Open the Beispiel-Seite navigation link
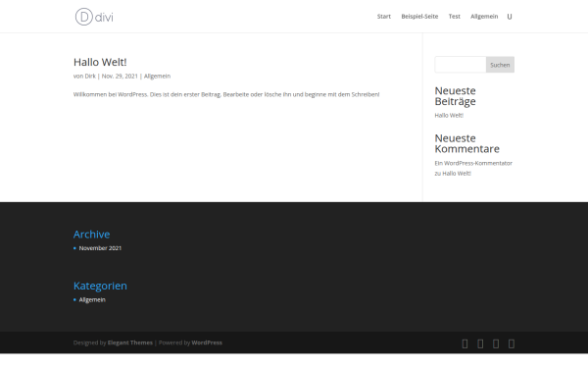The width and height of the screenshot is (588, 368). (419, 17)
